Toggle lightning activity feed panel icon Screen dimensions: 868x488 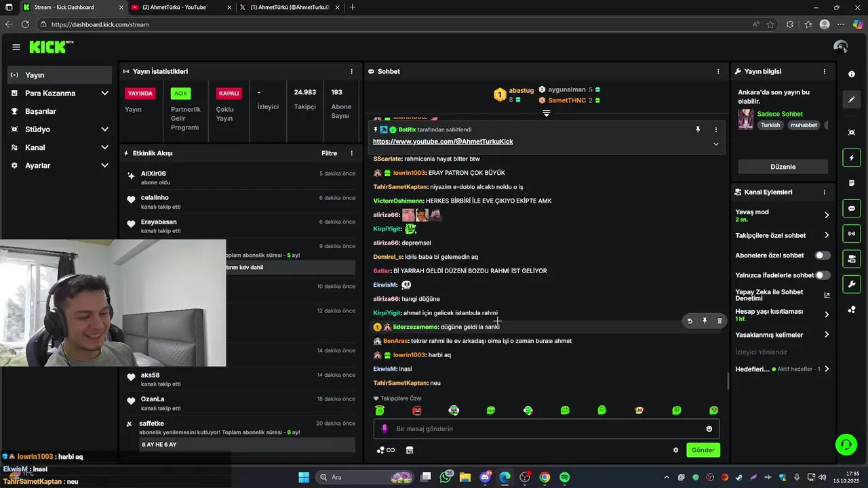point(852,158)
